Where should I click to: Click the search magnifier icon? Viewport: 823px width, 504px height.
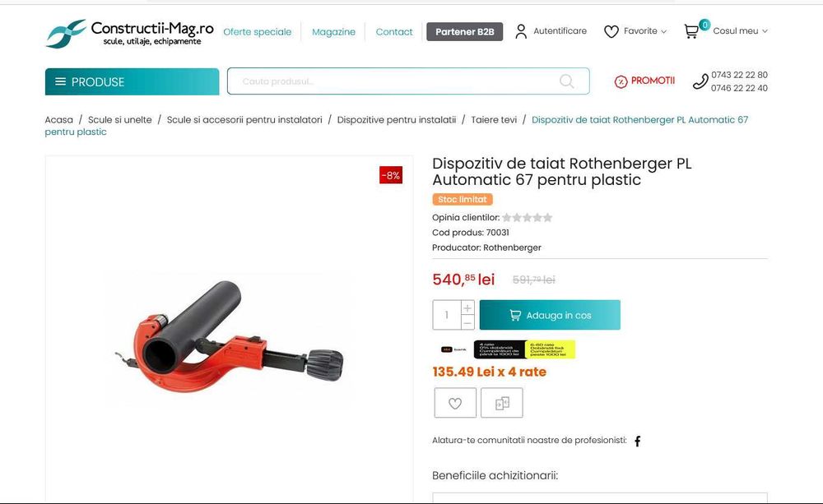566,81
